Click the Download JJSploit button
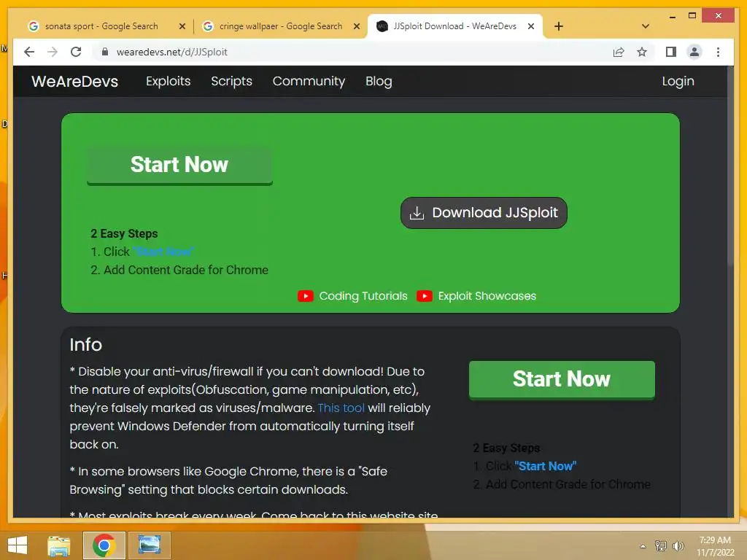Viewport: 747px width, 560px height. tap(484, 213)
